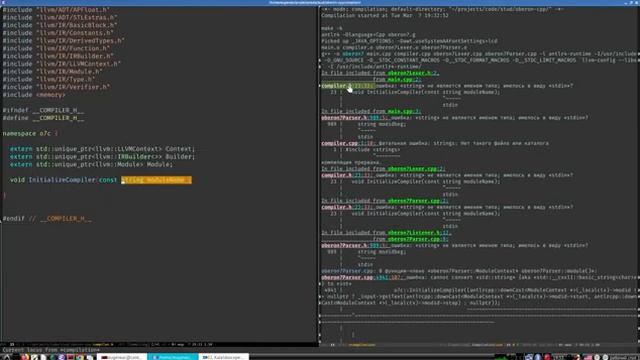
Task: Click the '#endif // __COMPILER_H__' line
Action: click(x=47, y=219)
